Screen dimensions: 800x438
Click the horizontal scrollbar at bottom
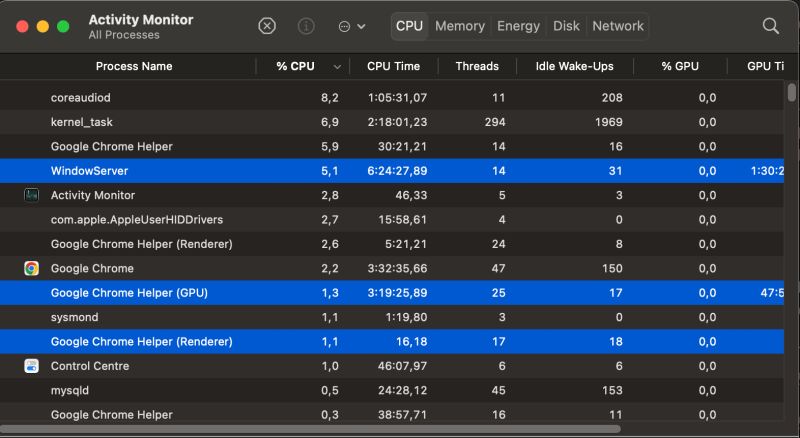tap(310, 429)
